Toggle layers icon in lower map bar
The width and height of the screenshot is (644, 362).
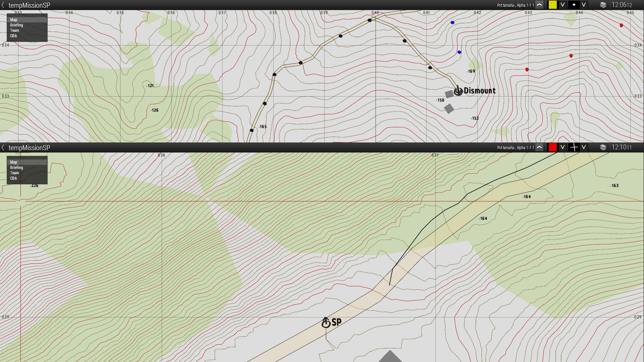pyautogui.click(x=603, y=147)
